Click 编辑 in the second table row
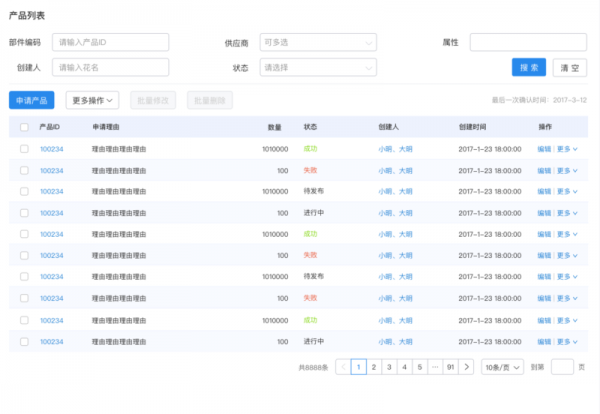 544,170
